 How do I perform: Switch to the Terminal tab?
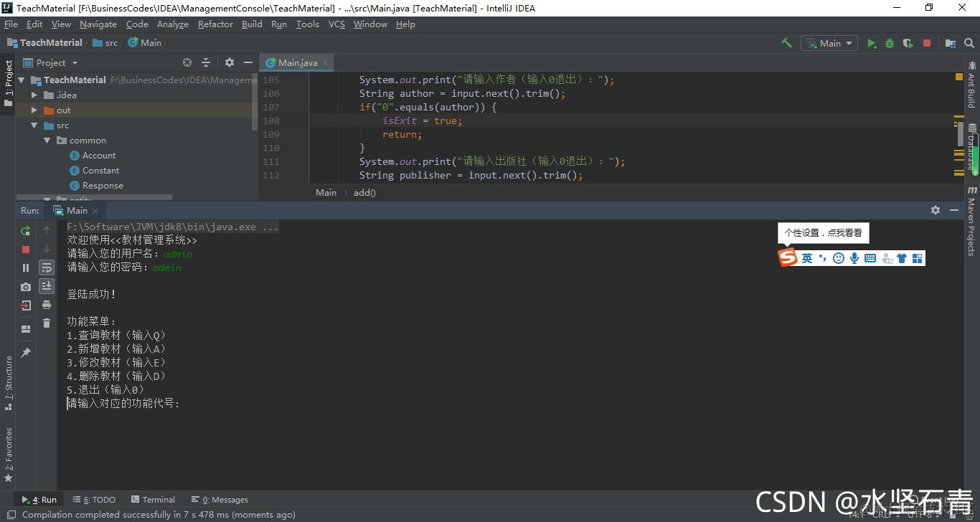point(153,500)
